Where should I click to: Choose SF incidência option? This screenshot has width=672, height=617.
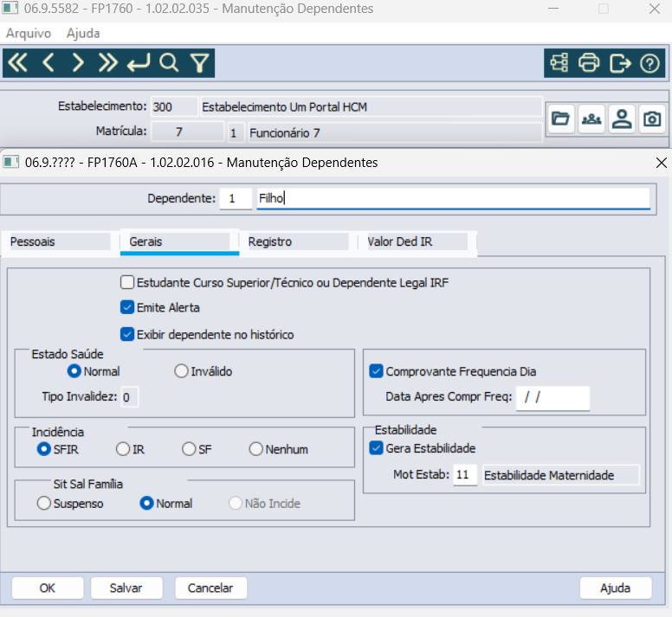189,449
